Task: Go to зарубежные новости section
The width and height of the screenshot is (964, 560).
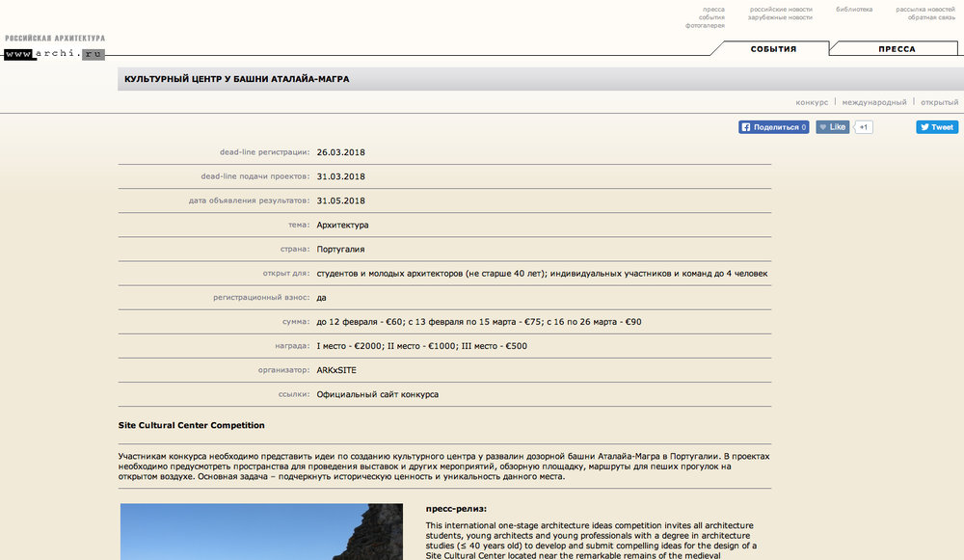Action: point(780,17)
